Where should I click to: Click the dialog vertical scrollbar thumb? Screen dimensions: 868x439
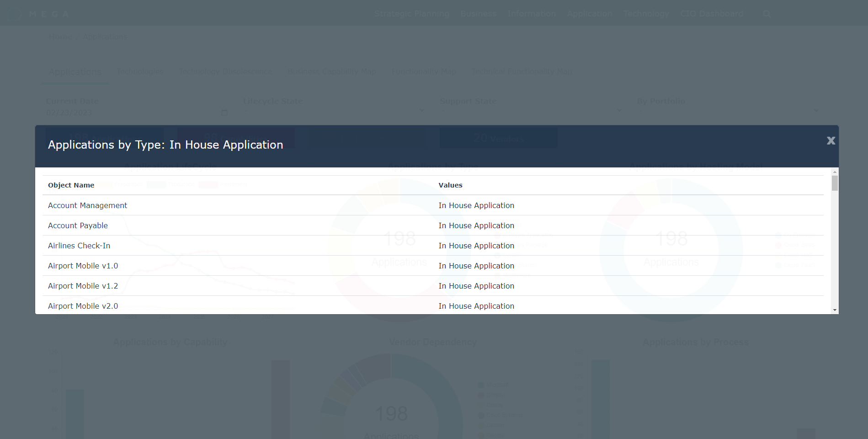(835, 183)
